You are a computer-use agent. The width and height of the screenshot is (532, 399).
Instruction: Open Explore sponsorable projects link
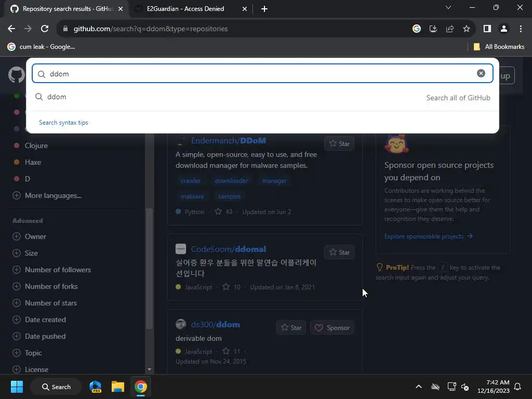click(429, 236)
